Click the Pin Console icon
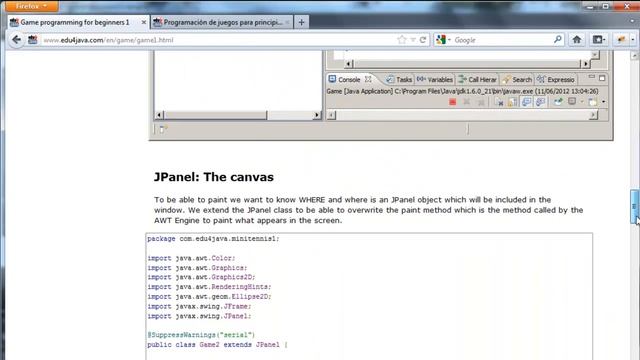Image resolution: width=640 pixels, height=360 pixels. tap(558, 102)
